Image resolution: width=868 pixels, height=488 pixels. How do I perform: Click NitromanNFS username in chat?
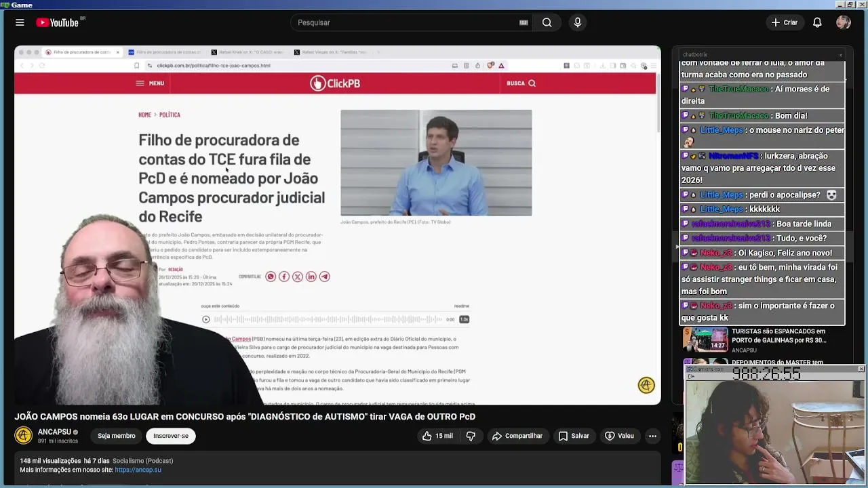tap(733, 156)
